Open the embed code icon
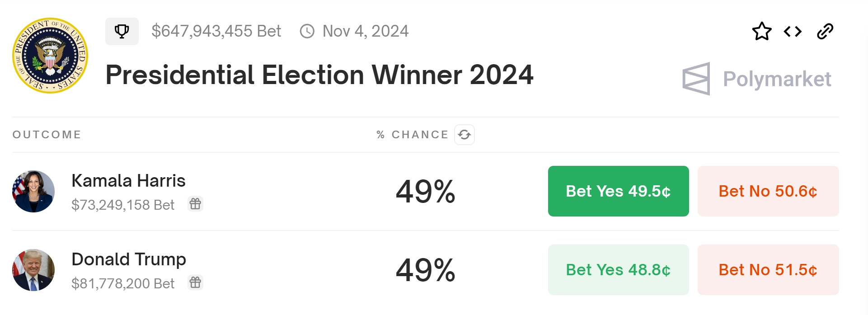868x315 pixels. coord(793,31)
